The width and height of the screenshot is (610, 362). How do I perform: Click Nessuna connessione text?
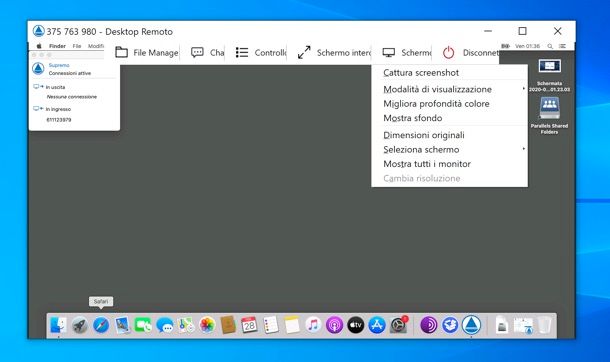coord(72,97)
